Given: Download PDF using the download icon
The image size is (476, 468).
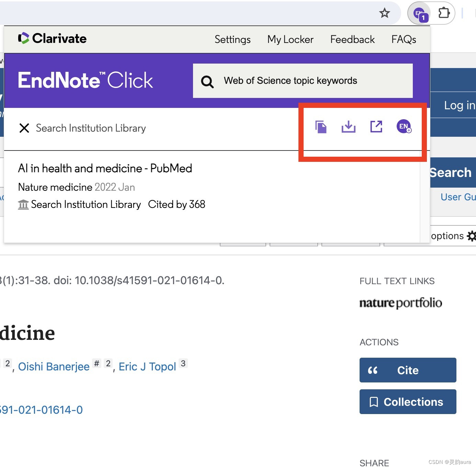Looking at the screenshot, I should click(x=348, y=126).
